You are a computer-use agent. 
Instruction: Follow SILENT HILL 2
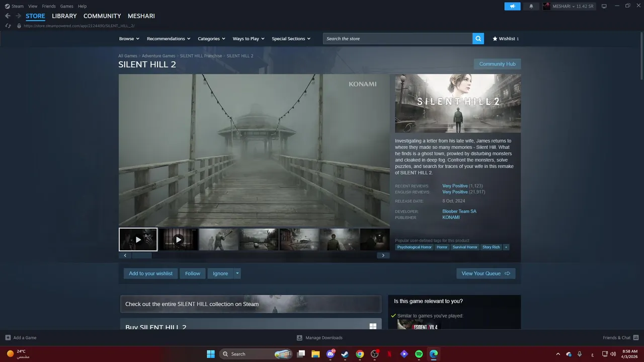pos(193,274)
